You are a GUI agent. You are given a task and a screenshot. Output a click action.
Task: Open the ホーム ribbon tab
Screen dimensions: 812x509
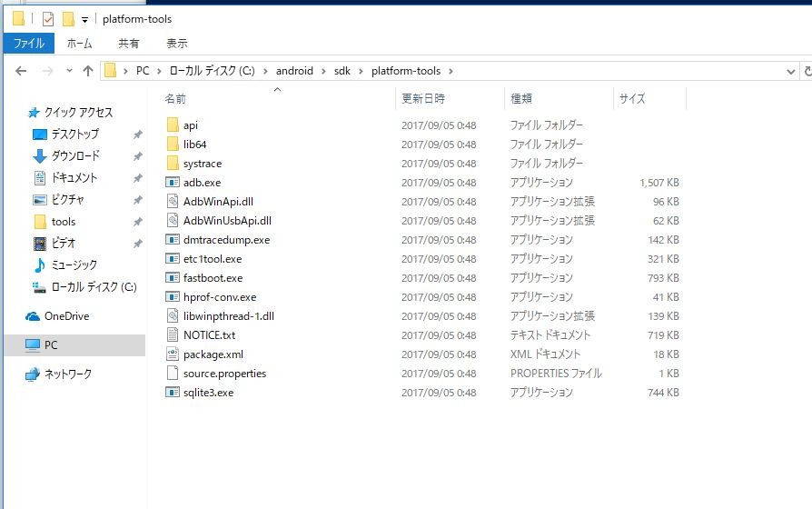coord(79,43)
